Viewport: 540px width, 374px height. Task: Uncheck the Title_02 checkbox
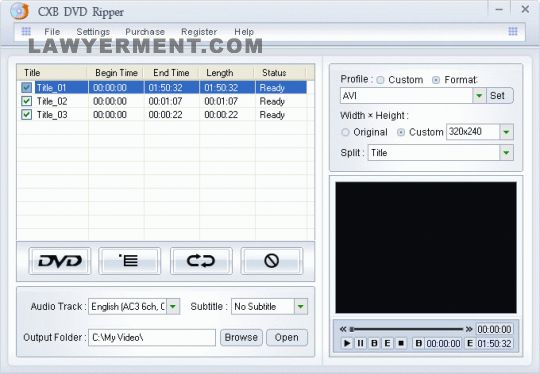[27, 101]
